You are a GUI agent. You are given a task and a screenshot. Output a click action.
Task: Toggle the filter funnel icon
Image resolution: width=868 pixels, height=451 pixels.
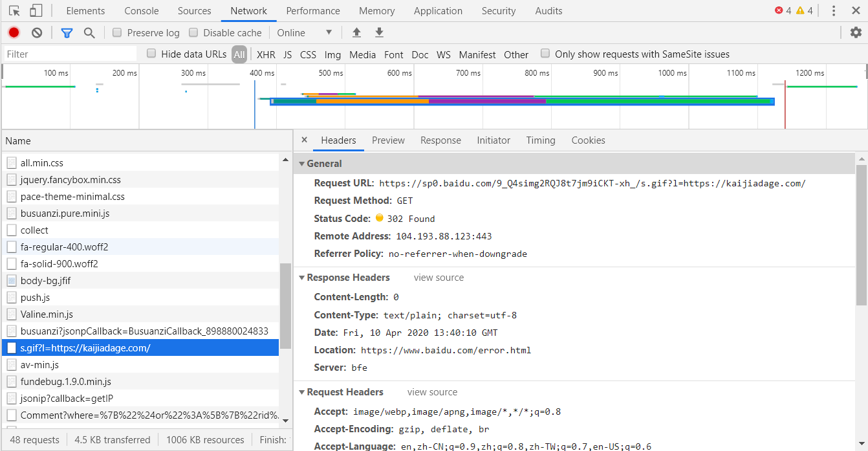pyautogui.click(x=67, y=32)
